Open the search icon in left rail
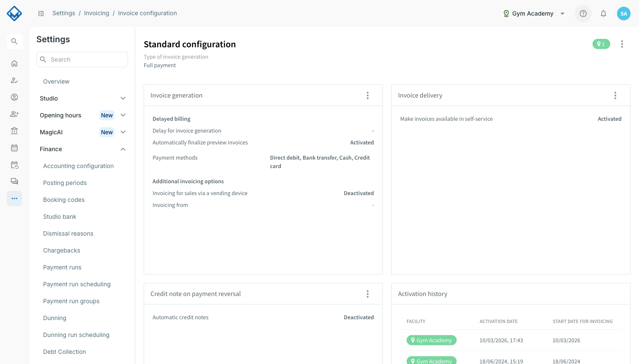Screen dimensions: 639x364 pos(14,41)
